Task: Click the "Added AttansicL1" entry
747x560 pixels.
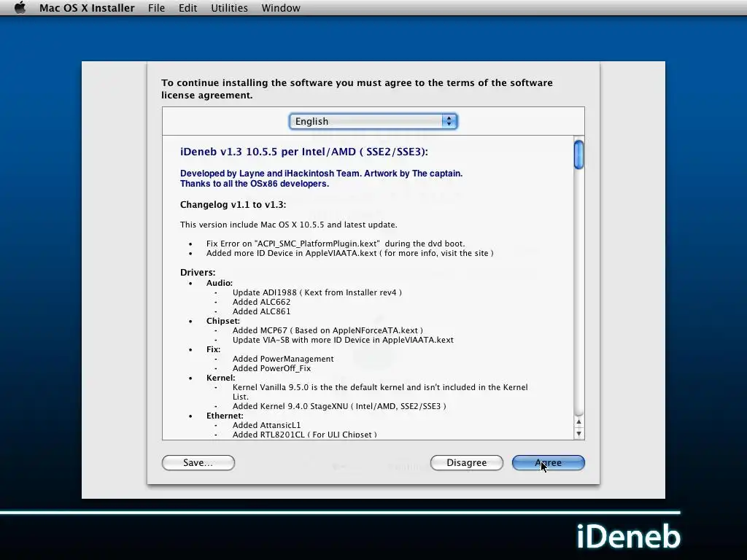Action: pos(267,425)
